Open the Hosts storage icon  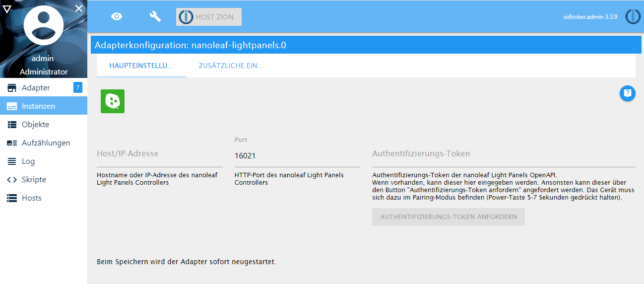12,198
